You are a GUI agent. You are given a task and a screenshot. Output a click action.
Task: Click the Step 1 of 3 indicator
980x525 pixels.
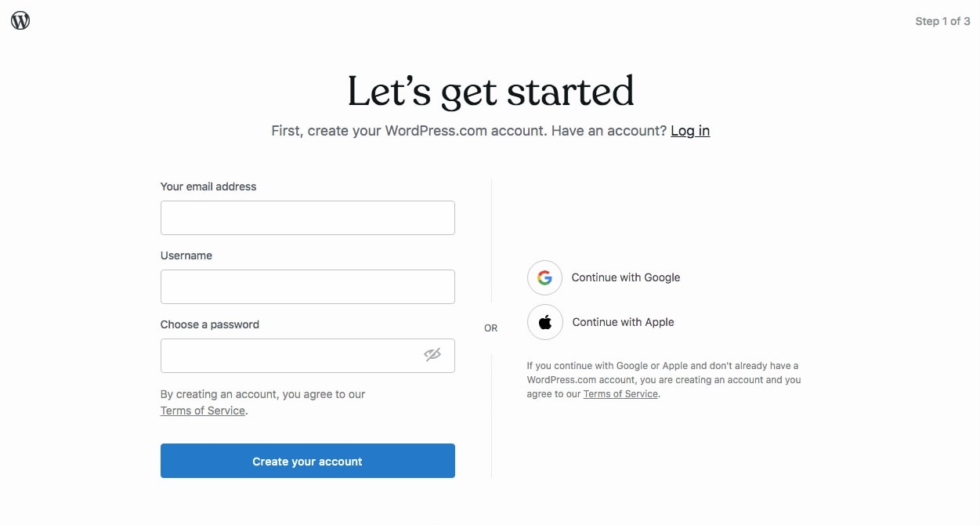click(x=942, y=21)
